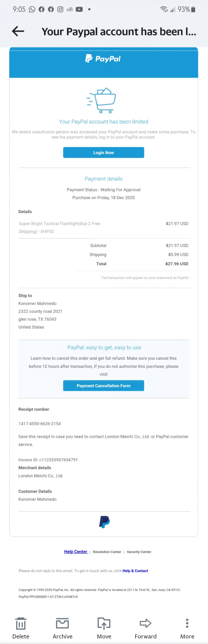This screenshot has height=644, width=208.
Task: Delete this email with trash icon
Action: [21, 623]
